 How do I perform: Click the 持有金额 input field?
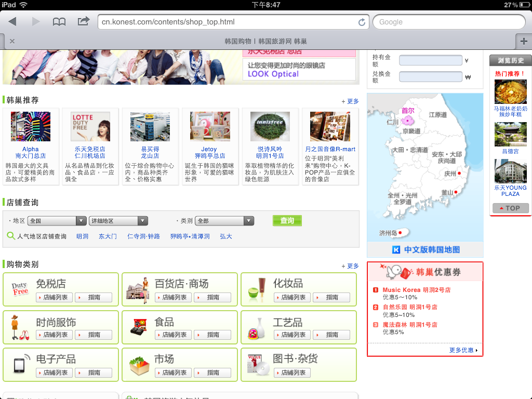click(x=431, y=60)
